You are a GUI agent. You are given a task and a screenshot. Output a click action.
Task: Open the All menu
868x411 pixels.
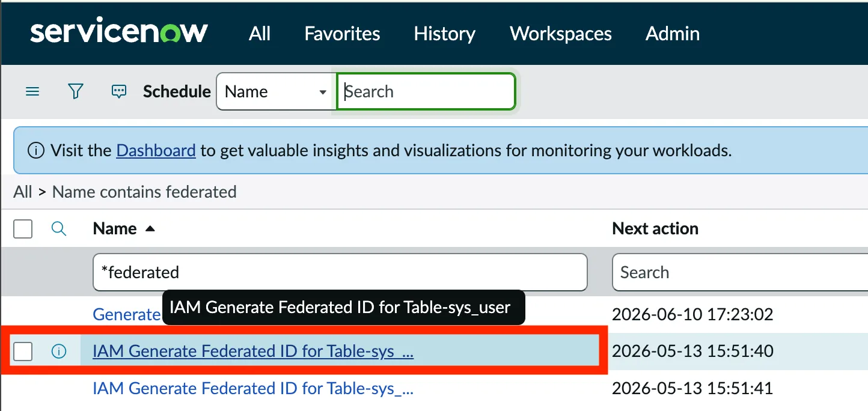(x=260, y=34)
